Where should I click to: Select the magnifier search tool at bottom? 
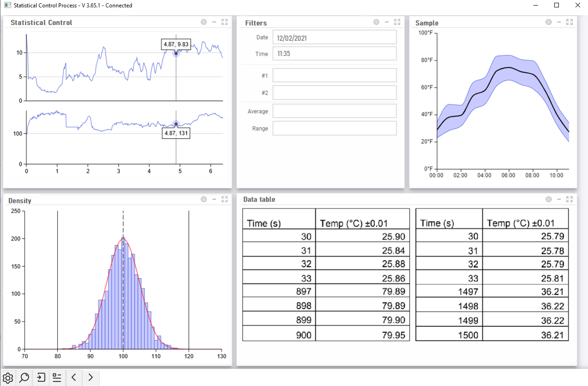(24, 378)
